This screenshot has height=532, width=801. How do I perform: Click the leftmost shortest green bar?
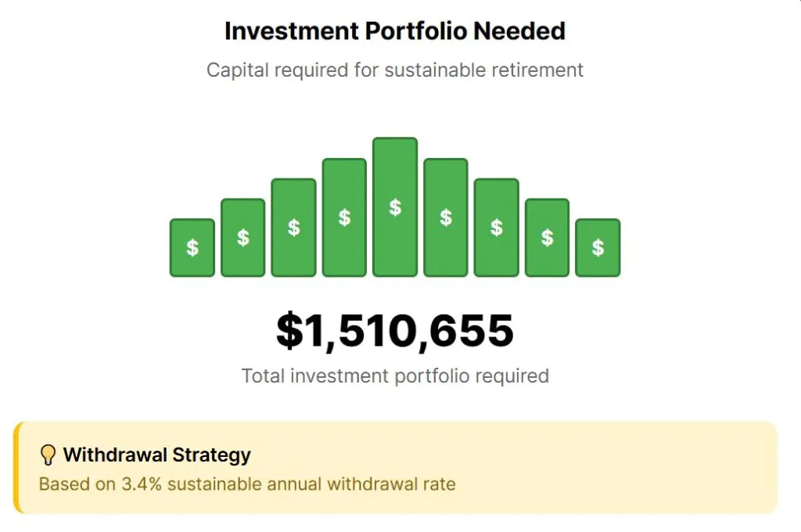point(192,248)
